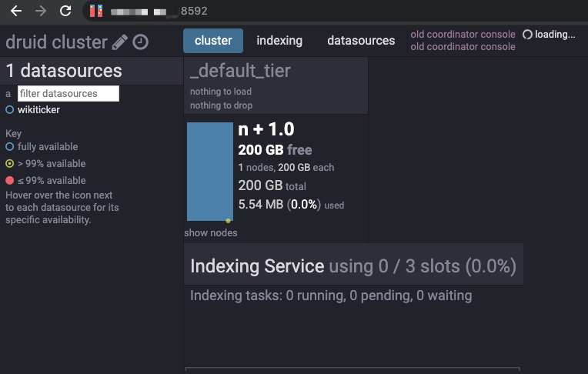The height and width of the screenshot is (374, 588).
Task: Click the browser back arrow
Action: (15, 11)
